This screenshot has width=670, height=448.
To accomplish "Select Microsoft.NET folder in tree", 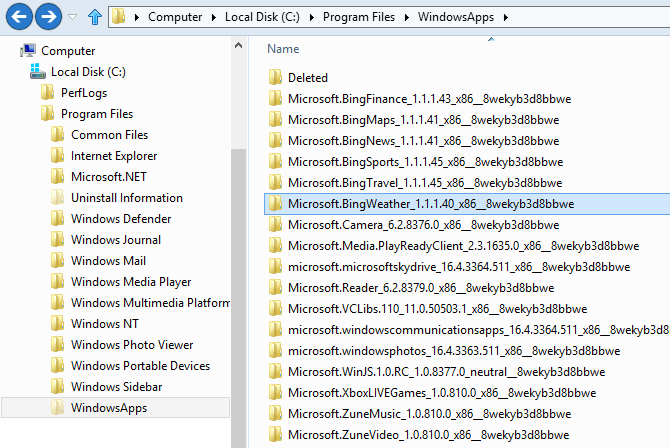I will (109, 177).
